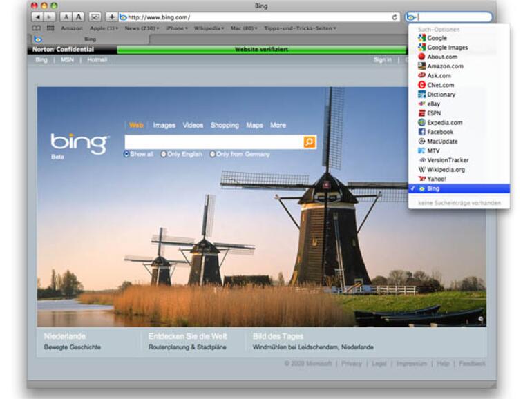Click the Norton Website verifiziert green bar
Viewport: 532px width, 399px height.
pos(262,50)
